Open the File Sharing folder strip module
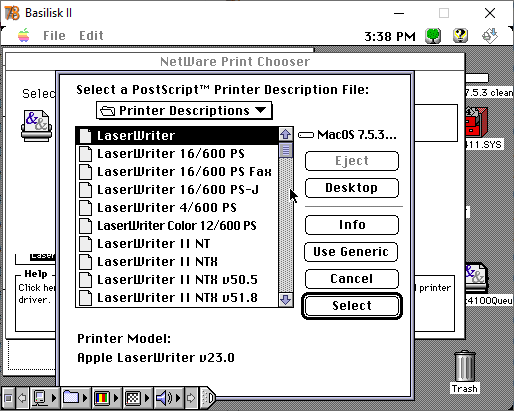Image resolution: width=514 pixels, height=411 pixels. [x=71, y=398]
